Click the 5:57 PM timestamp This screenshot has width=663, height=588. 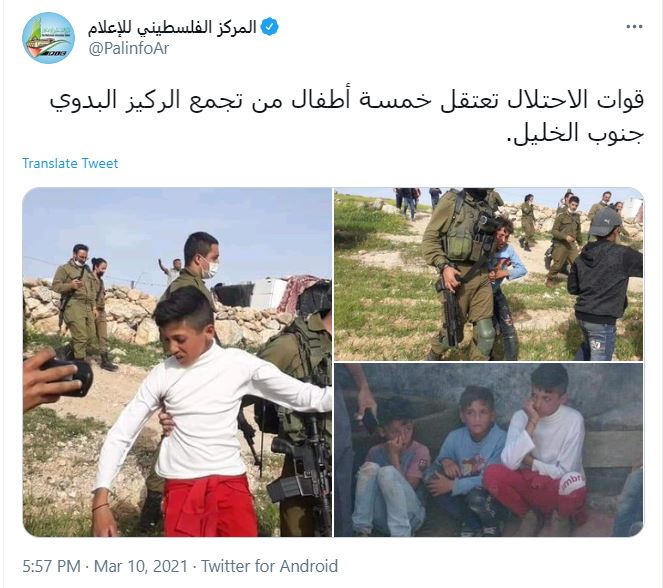[x=51, y=566]
